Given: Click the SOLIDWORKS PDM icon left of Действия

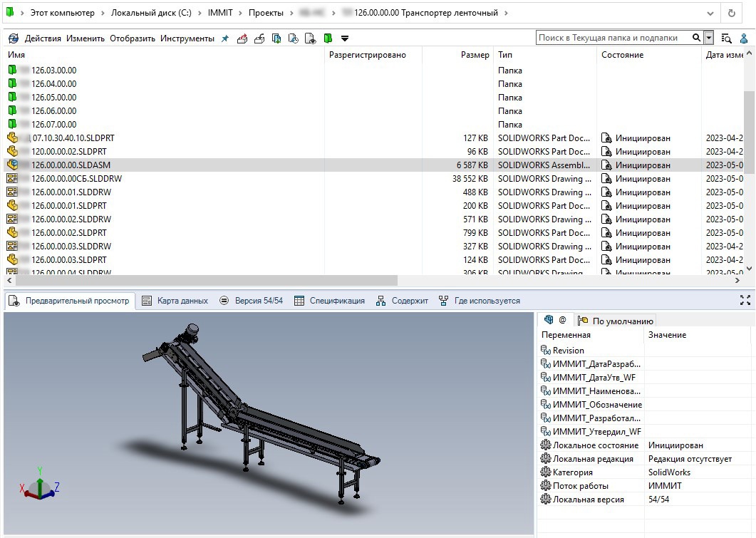Looking at the screenshot, I should 12,38.
